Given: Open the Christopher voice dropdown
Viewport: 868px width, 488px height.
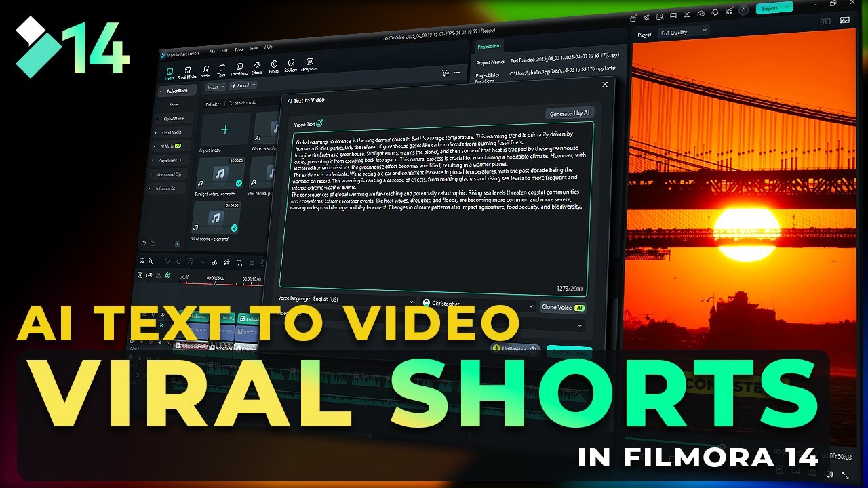Looking at the screenshot, I should tap(478, 304).
